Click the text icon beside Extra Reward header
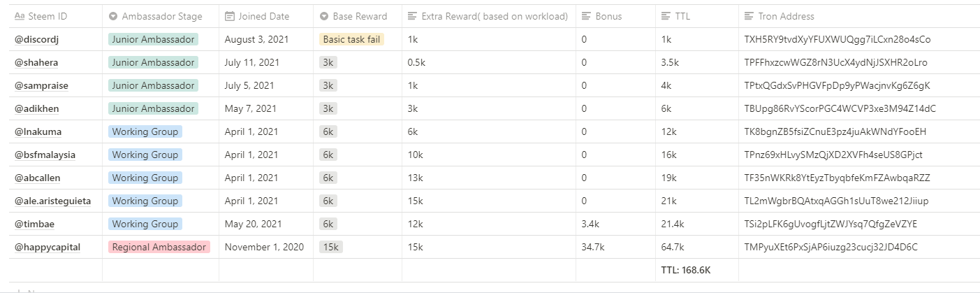 pyautogui.click(x=413, y=16)
